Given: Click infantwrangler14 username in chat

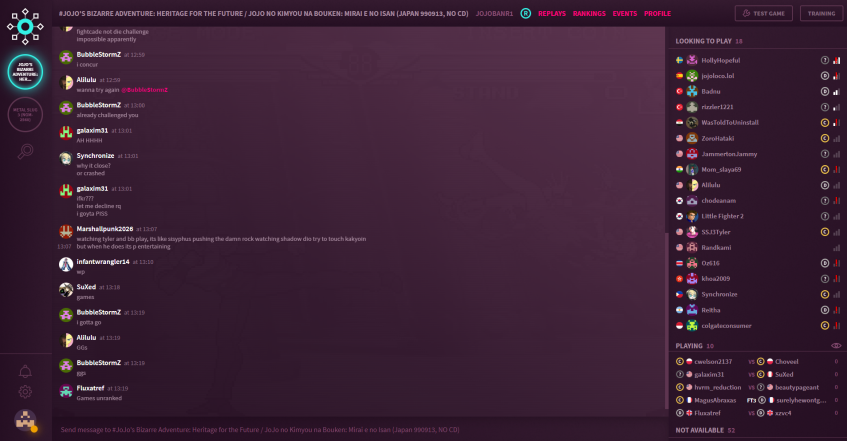Looking at the screenshot, I should coord(103,262).
